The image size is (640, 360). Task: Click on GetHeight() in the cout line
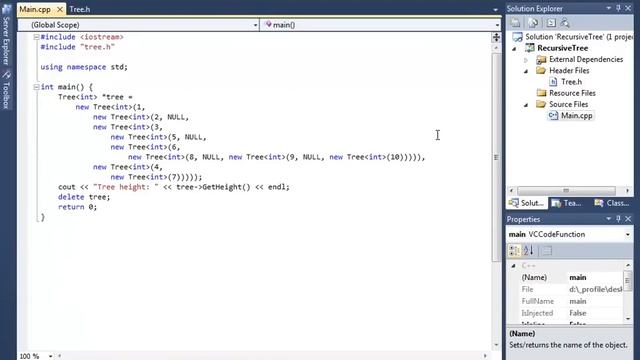click(226, 187)
